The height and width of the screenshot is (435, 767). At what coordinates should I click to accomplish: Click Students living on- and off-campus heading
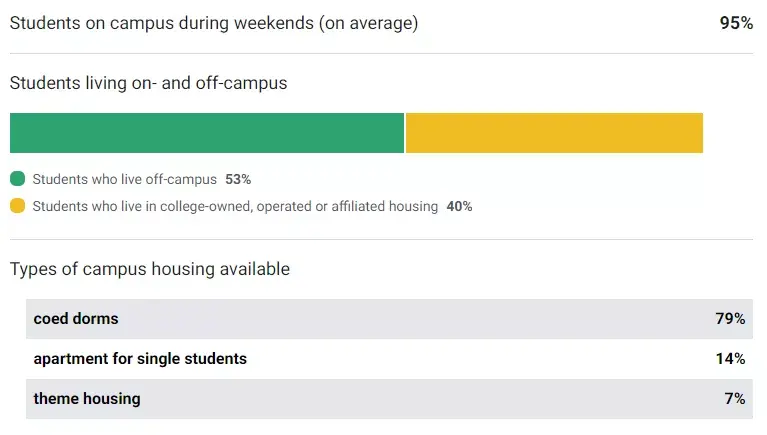148,83
